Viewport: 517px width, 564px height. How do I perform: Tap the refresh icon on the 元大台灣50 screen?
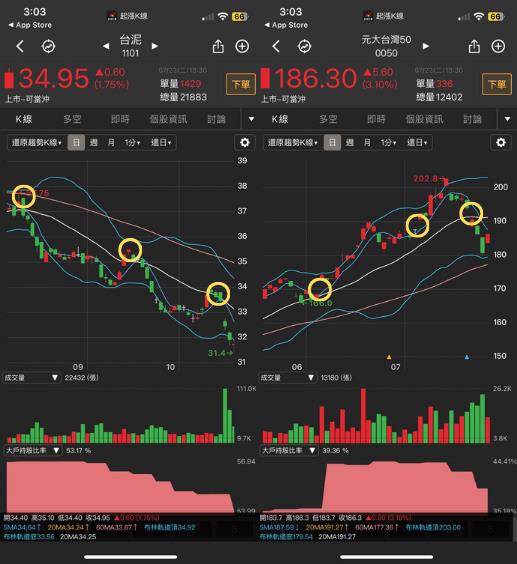pyautogui.click(x=304, y=46)
